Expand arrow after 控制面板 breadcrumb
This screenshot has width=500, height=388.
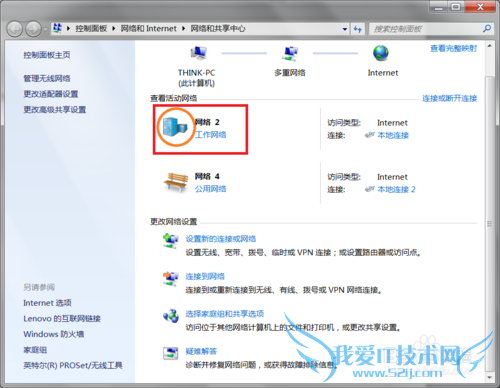(x=114, y=29)
